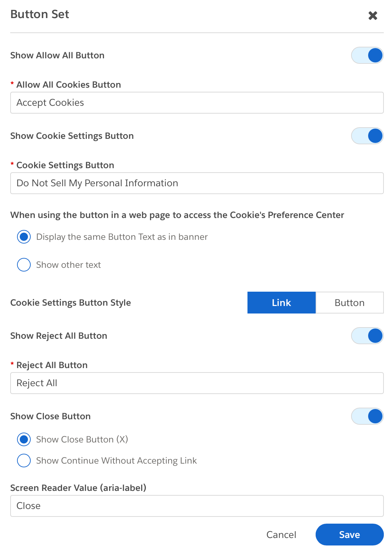Switch off the Show Close Button toggle
The width and height of the screenshot is (392, 554).
[367, 416]
